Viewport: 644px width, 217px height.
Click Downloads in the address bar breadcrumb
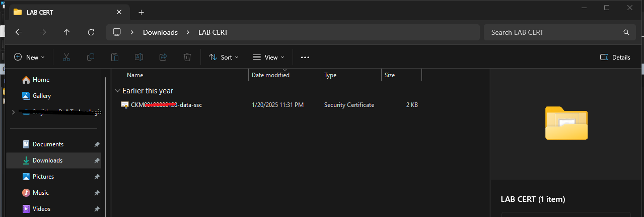(x=160, y=32)
